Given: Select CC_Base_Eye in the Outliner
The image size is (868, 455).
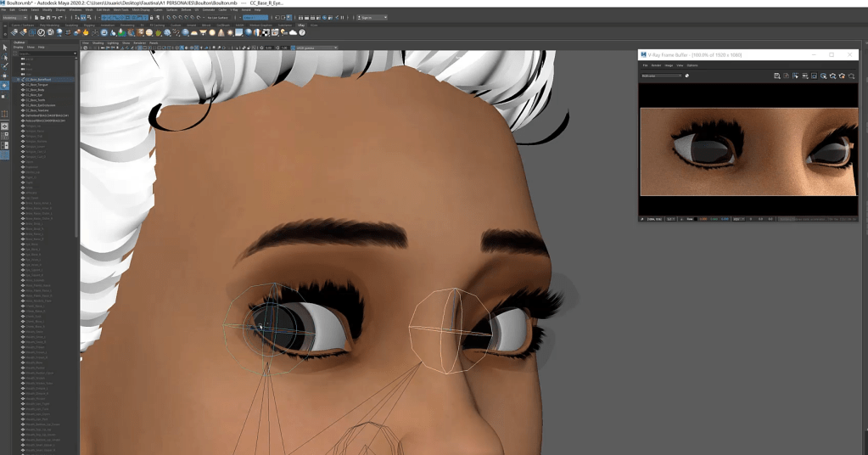Looking at the screenshot, I should click(34, 95).
